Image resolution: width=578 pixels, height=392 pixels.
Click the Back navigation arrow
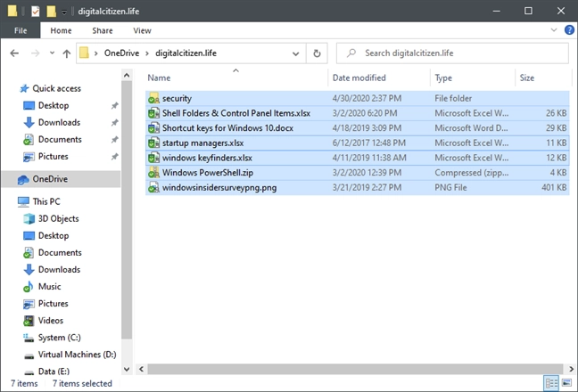pyautogui.click(x=14, y=53)
